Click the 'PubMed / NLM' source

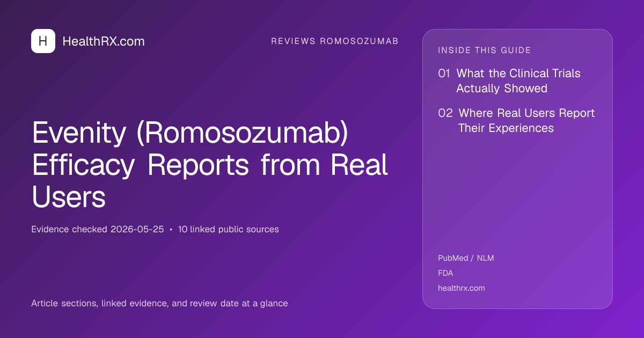[x=466, y=258]
